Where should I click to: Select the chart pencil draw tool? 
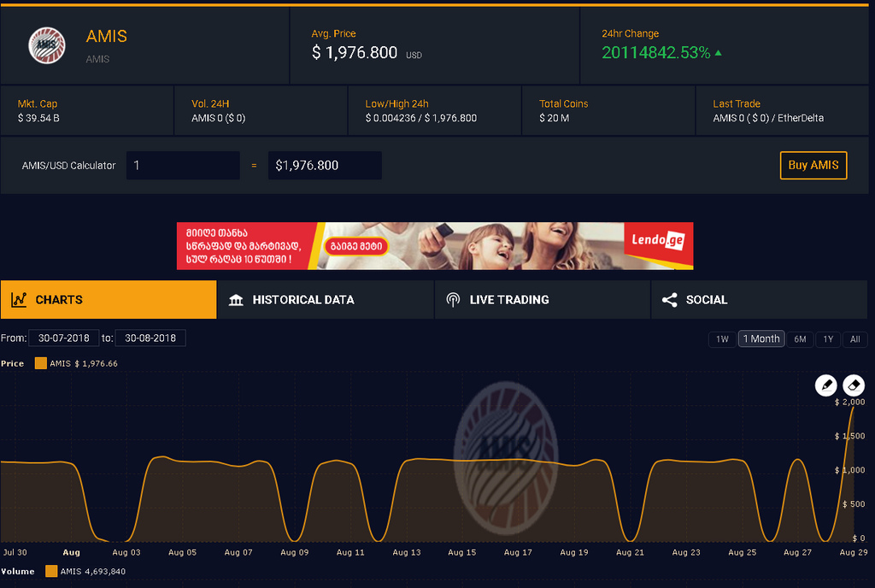tap(826, 385)
